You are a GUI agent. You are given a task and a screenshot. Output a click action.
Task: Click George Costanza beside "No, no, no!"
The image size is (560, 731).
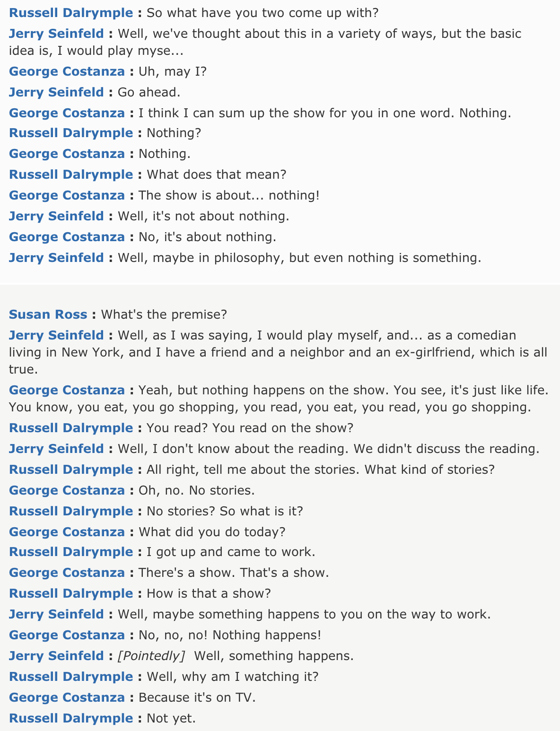pos(67,635)
